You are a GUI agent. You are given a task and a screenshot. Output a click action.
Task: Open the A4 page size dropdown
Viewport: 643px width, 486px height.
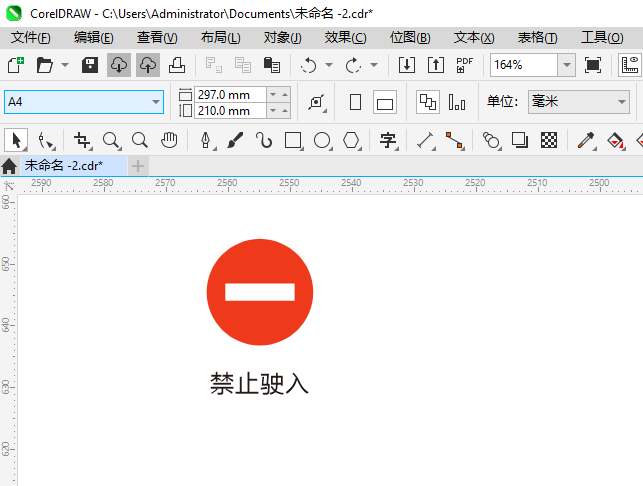pos(156,102)
